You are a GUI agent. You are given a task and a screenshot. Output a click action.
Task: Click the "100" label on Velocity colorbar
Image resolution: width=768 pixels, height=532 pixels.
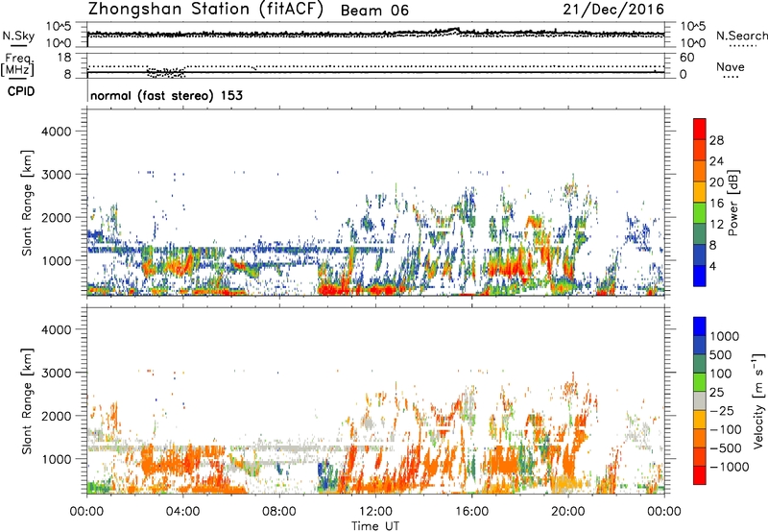tap(720, 374)
